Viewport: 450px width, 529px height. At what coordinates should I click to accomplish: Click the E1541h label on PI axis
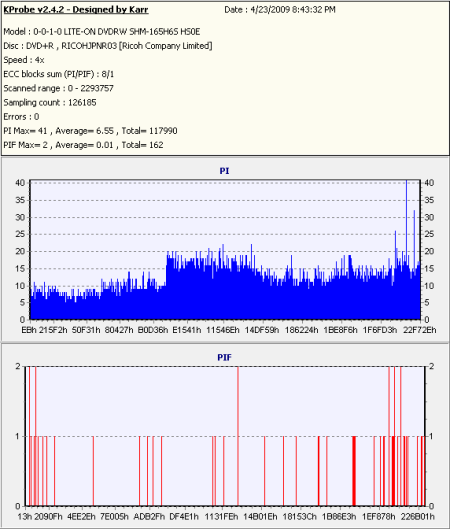pyautogui.click(x=187, y=330)
